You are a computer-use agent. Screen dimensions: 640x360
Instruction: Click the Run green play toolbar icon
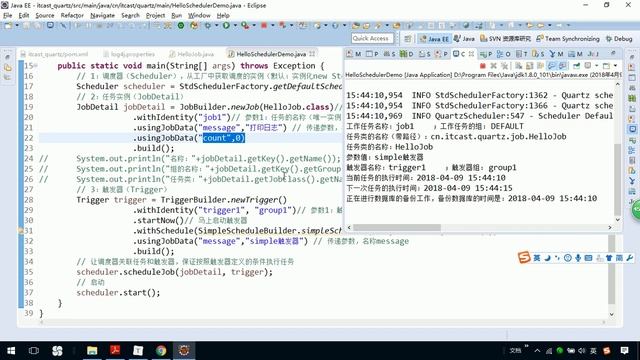[226, 25]
